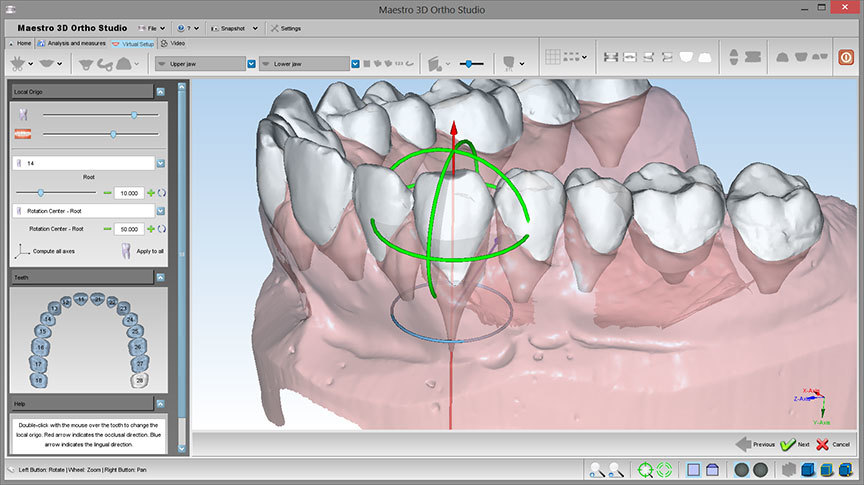Image resolution: width=864 pixels, height=485 pixels.
Task: Open the tooth number 14 dropdown
Action: [x=160, y=163]
